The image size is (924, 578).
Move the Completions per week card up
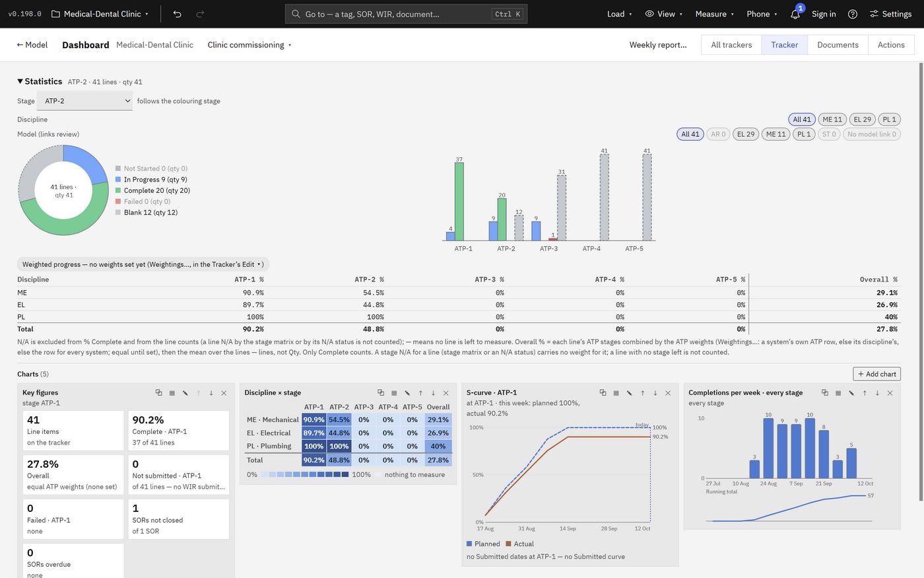865,392
